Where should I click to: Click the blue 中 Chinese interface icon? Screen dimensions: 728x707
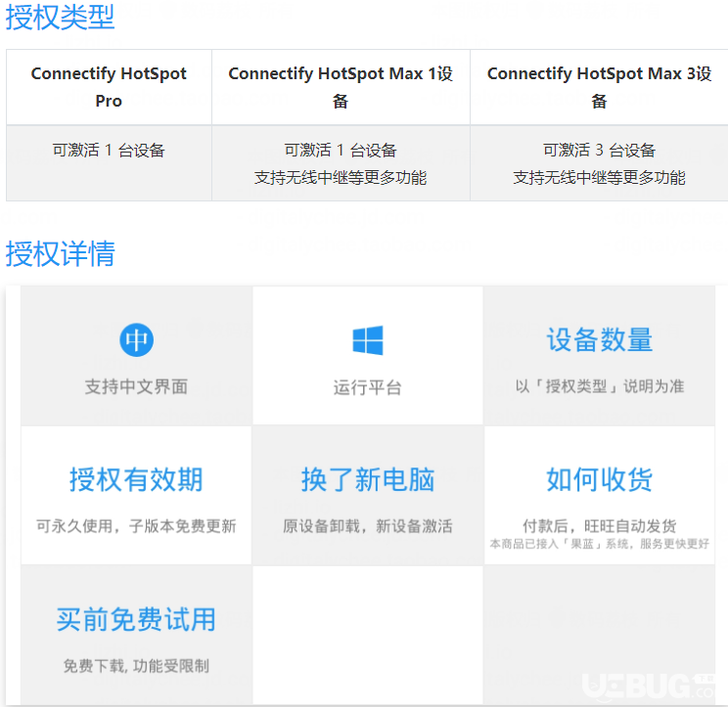click(x=137, y=339)
